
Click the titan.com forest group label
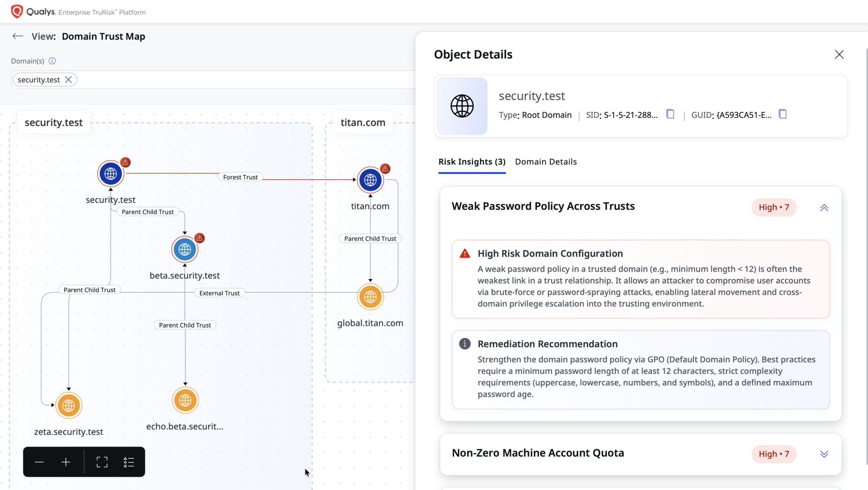coord(363,122)
